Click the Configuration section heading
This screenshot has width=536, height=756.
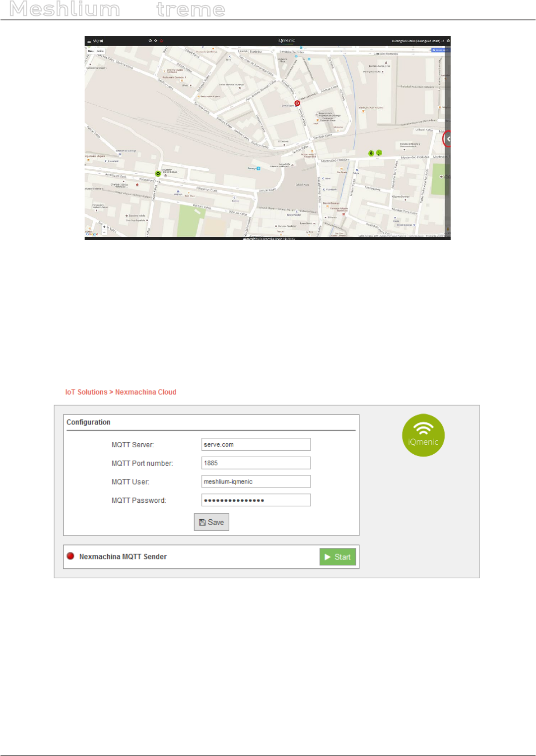tap(88, 422)
